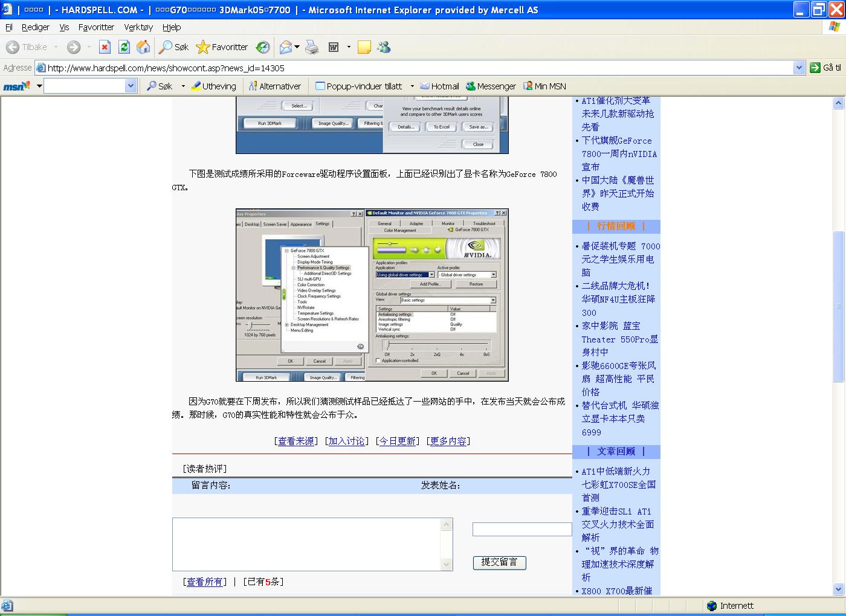Screen dimensions: 846x616
Task: Open the forward button history dropdown
Action: (x=89, y=47)
